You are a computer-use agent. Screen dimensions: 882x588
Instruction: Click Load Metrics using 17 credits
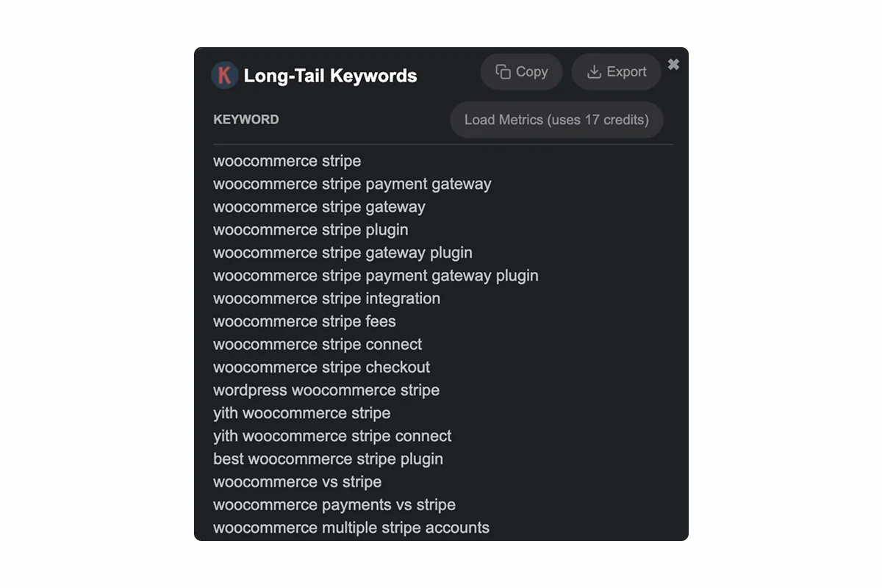coord(556,120)
